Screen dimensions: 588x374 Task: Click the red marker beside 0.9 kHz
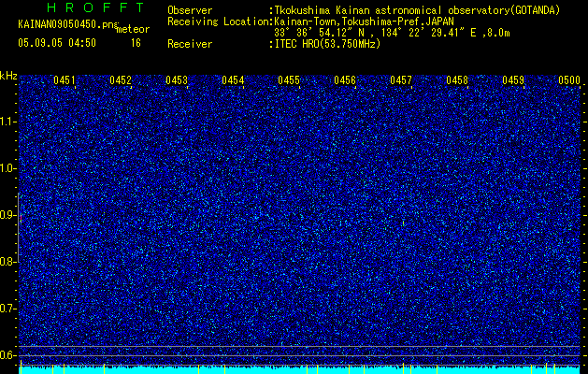point(21,218)
